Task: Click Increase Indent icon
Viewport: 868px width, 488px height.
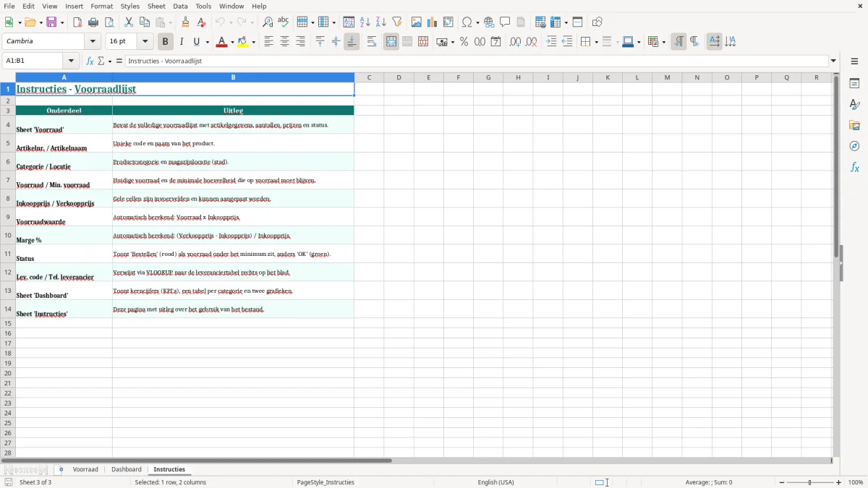Action: click(551, 42)
